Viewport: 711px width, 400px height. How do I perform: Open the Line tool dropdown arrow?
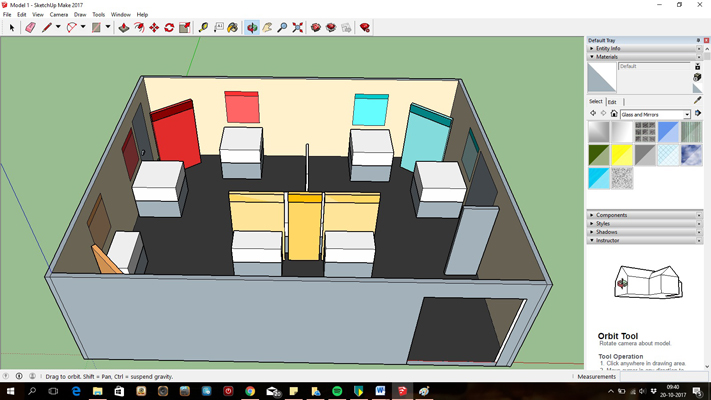tap(58, 27)
